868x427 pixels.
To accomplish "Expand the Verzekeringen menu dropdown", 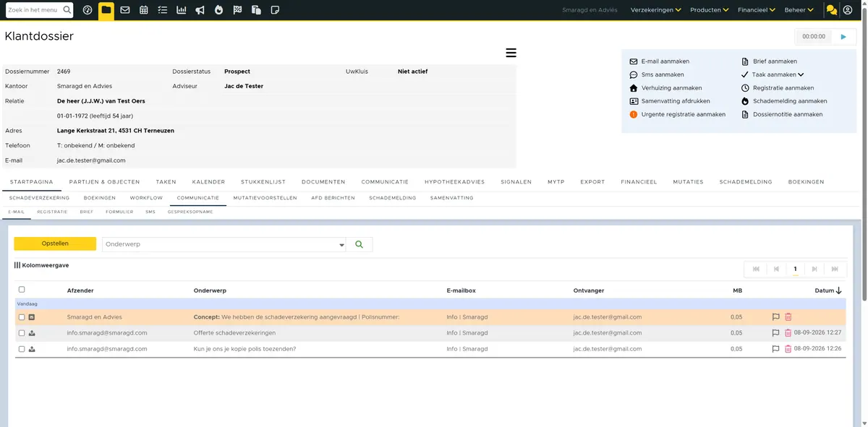I will click(655, 10).
